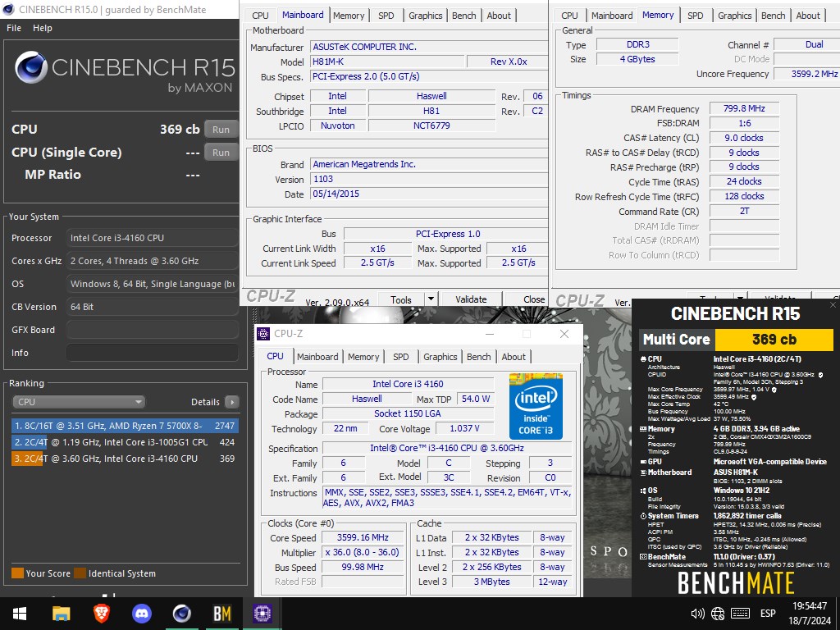Click the Multiplier x 36.0 value
Viewport: 840px width, 630px height.
363,552
